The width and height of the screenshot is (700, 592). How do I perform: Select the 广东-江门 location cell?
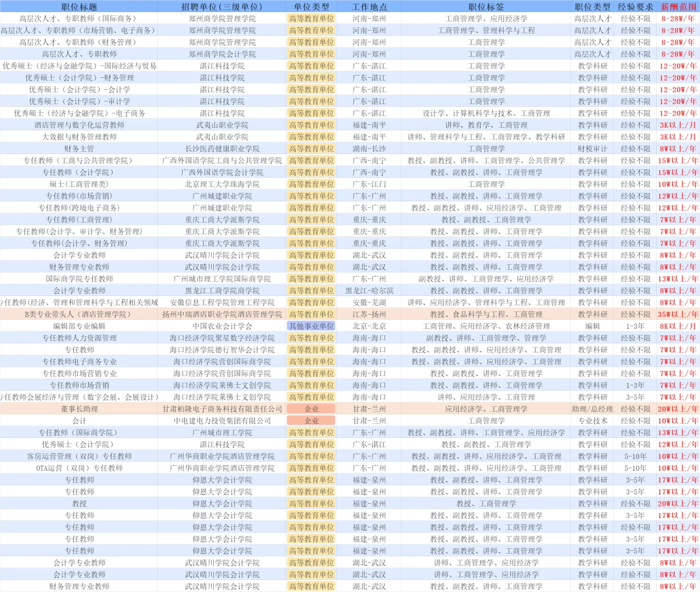(369, 184)
